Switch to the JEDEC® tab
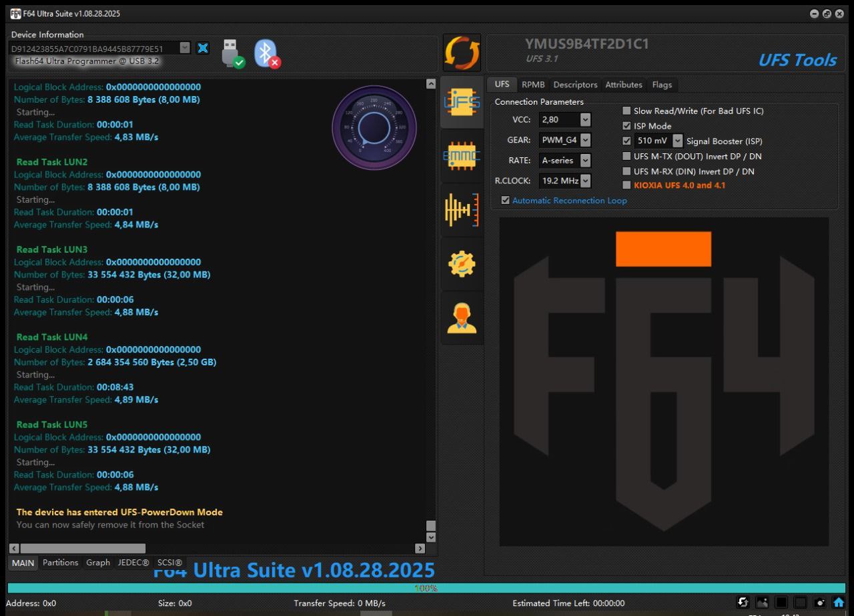This screenshot has height=616, width=854. point(133,563)
